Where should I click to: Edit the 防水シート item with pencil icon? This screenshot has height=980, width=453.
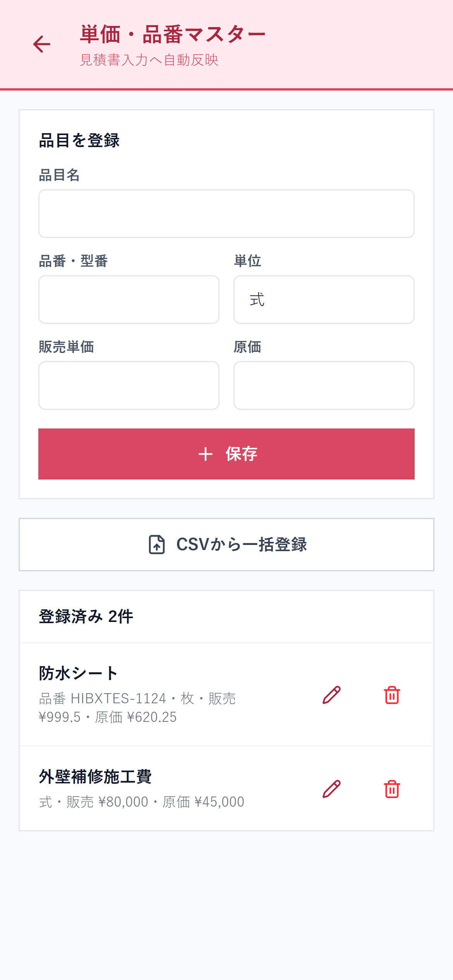tap(331, 695)
